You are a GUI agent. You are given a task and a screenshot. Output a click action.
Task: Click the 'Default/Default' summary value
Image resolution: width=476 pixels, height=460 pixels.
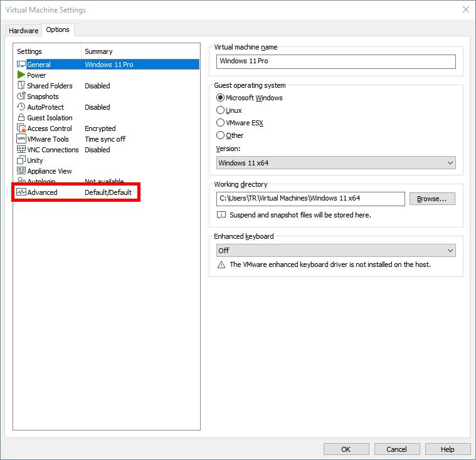coord(108,192)
